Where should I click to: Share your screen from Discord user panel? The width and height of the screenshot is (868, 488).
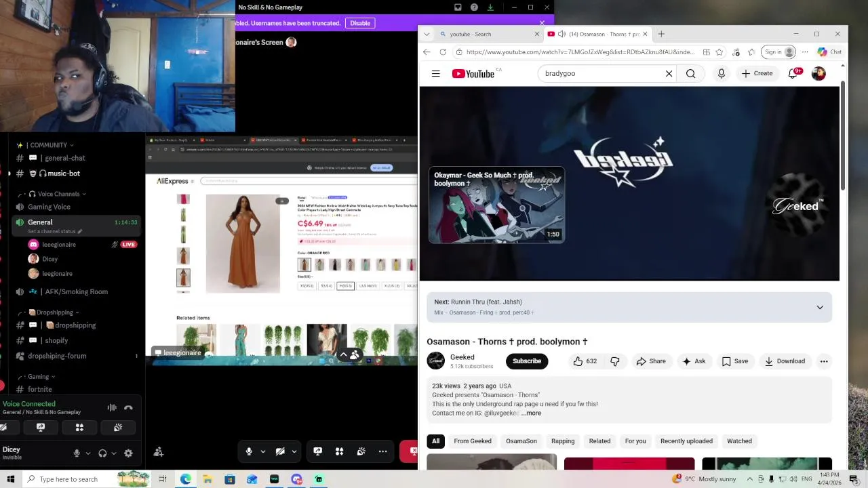click(x=41, y=427)
